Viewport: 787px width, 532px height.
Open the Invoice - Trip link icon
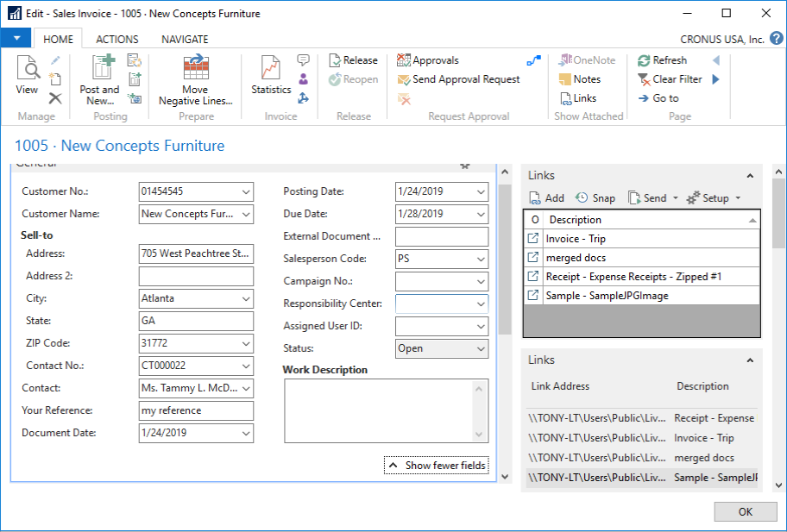point(533,239)
